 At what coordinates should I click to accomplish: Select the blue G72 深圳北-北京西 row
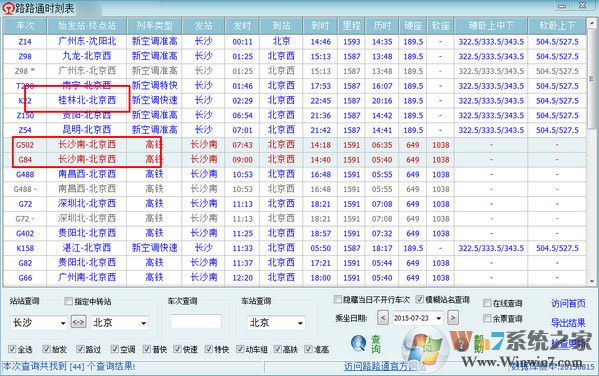click(x=295, y=204)
